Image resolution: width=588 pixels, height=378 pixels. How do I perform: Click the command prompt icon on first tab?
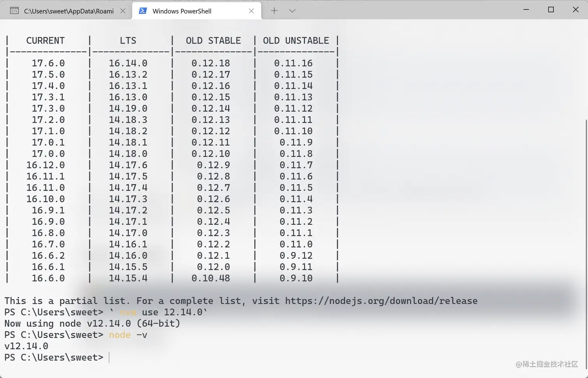tap(14, 11)
